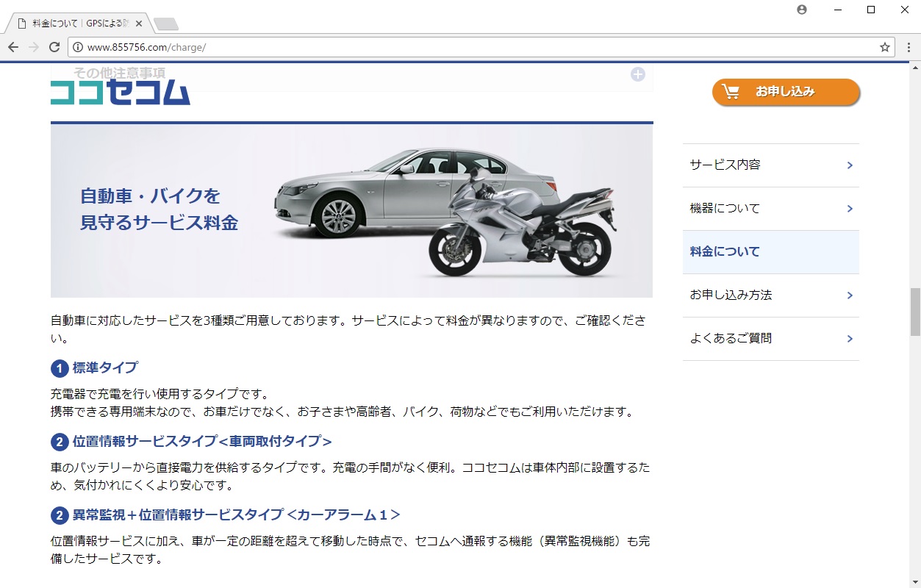
Task: Open a new tab with the new-tab button
Action: tap(166, 24)
